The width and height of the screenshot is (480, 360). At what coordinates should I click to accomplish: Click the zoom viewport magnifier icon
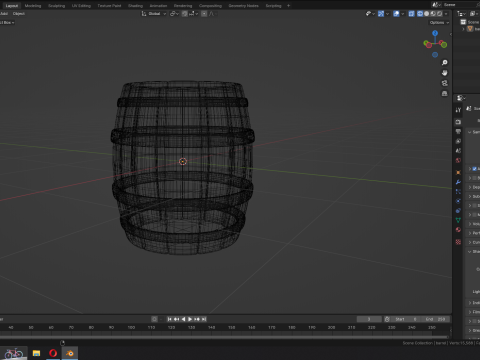coord(444,63)
